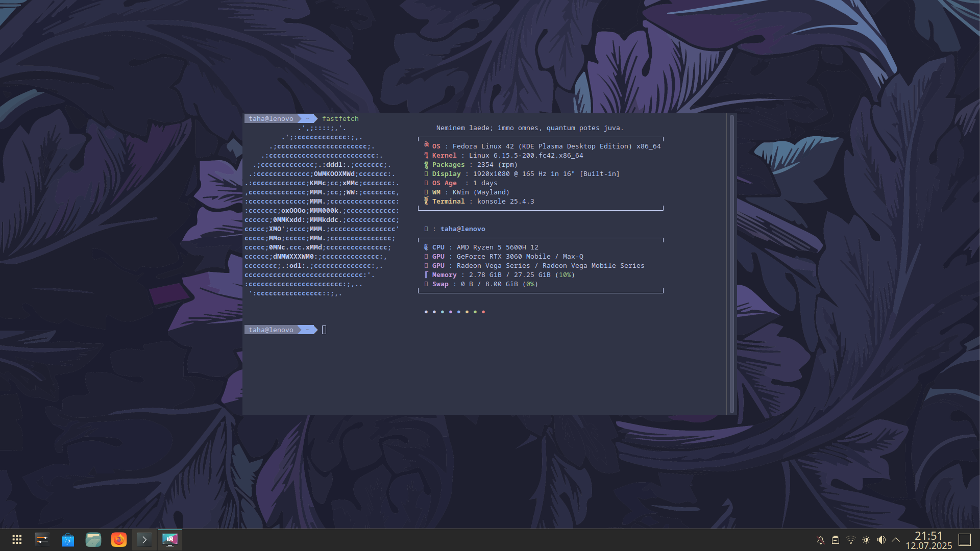Open System Settings from the taskbar
Viewport: 980px width, 551px height.
pos(42,540)
